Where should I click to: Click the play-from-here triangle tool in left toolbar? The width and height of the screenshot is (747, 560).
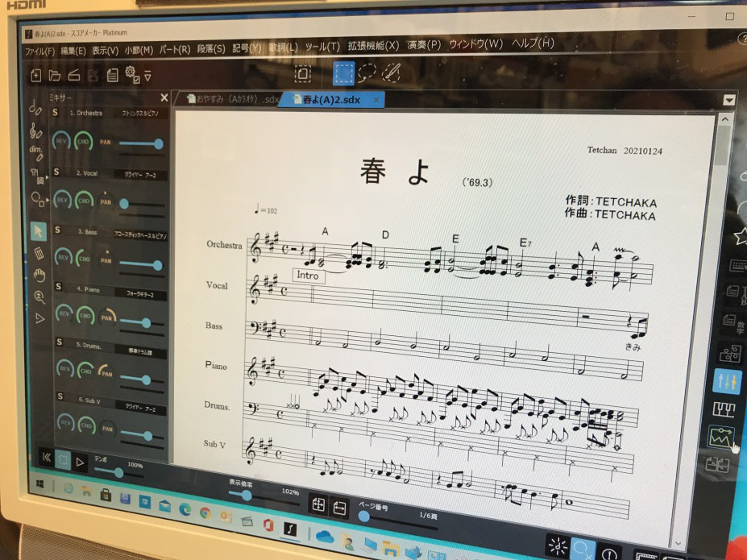pos(40,318)
